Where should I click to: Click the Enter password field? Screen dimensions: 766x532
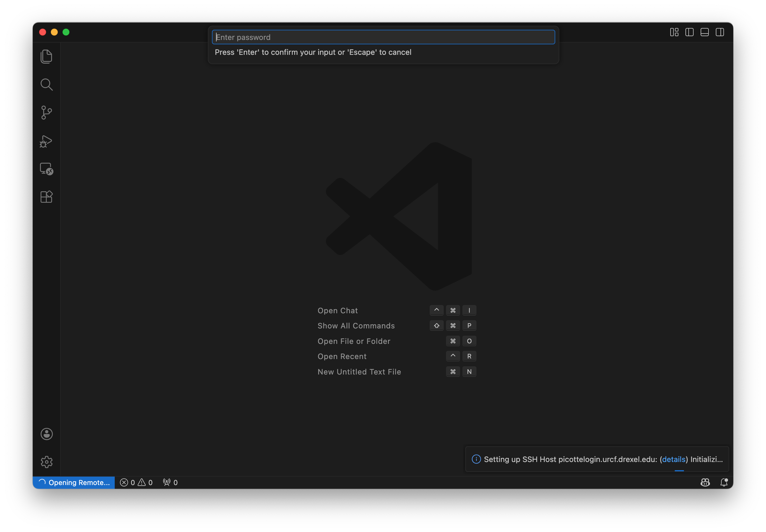383,37
